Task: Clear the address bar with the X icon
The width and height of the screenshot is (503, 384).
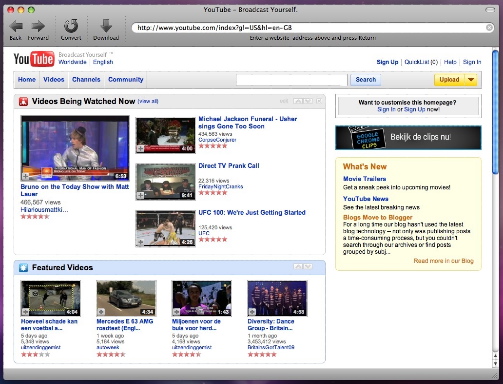Action: [489, 28]
